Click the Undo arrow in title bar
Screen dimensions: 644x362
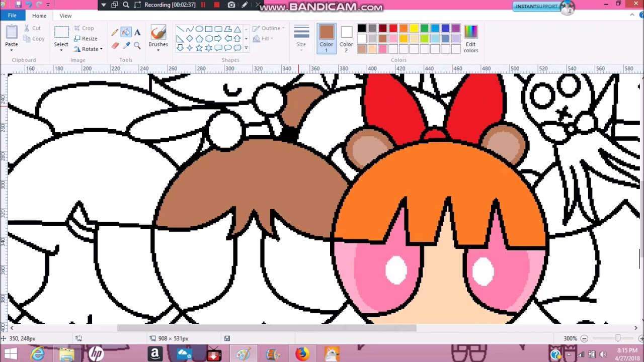click(29, 5)
